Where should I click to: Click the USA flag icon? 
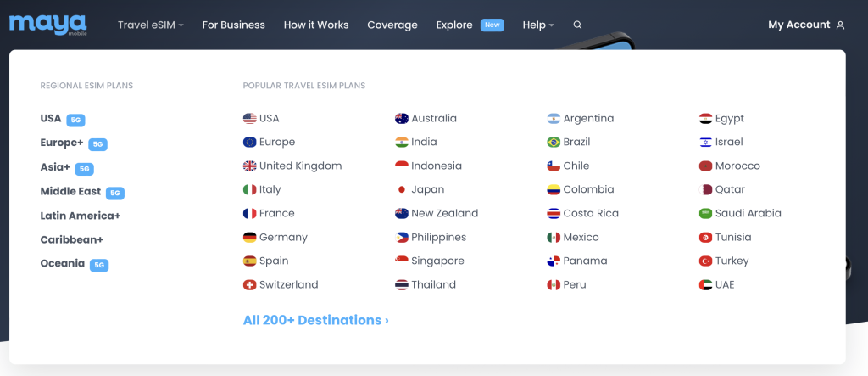click(250, 119)
